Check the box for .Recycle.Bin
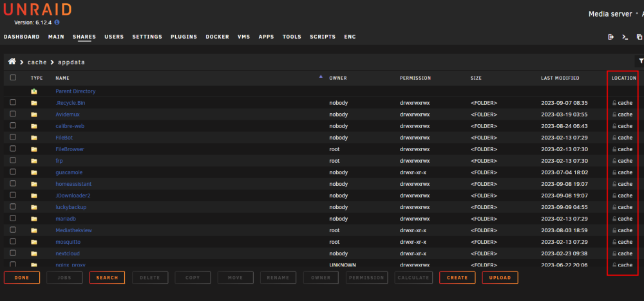 point(13,102)
